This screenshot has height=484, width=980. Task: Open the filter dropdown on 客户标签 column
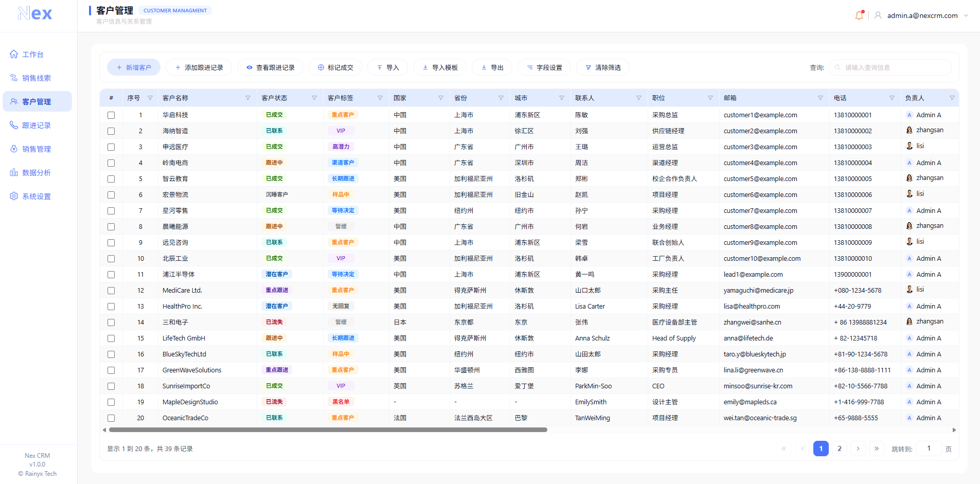click(x=380, y=98)
